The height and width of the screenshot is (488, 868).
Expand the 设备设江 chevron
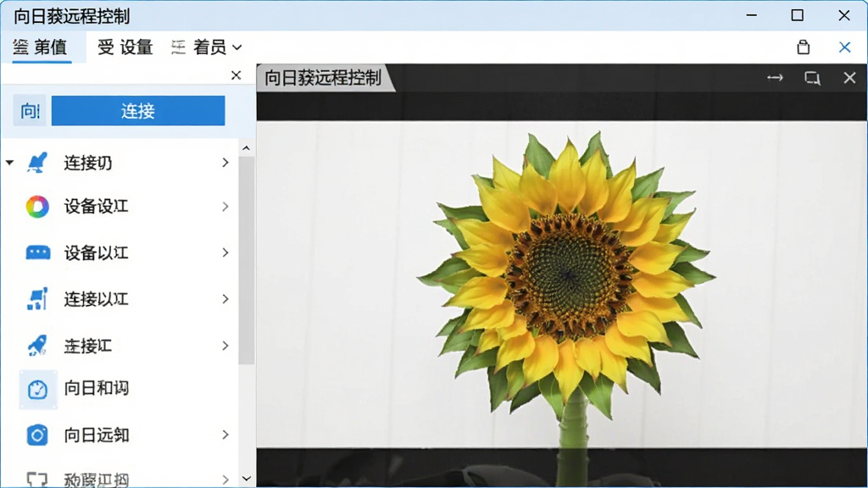(x=225, y=207)
